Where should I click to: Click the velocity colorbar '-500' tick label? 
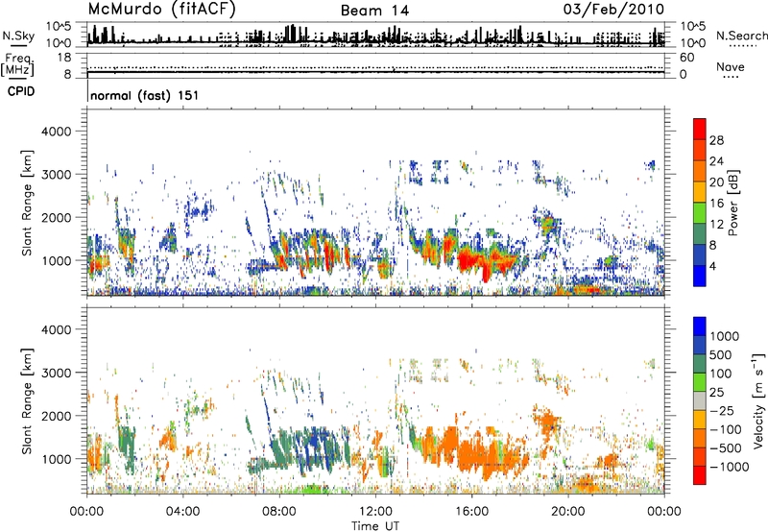pos(726,447)
